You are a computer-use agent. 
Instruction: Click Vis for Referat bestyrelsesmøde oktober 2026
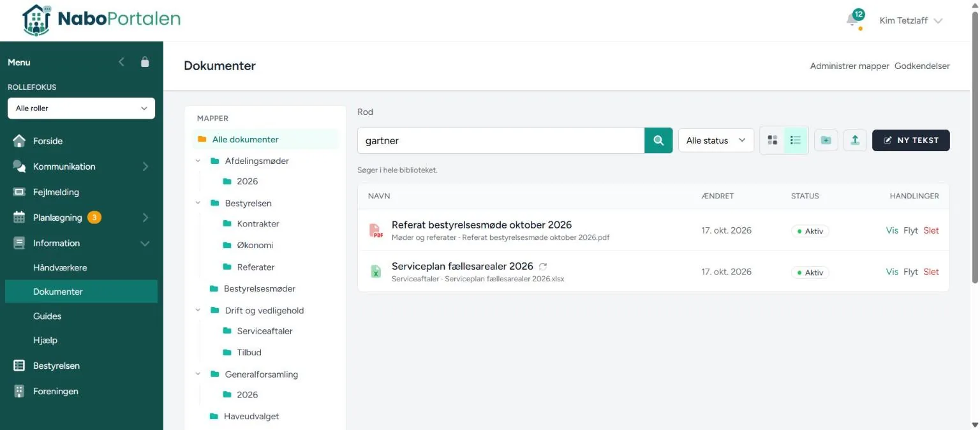(x=892, y=230)
